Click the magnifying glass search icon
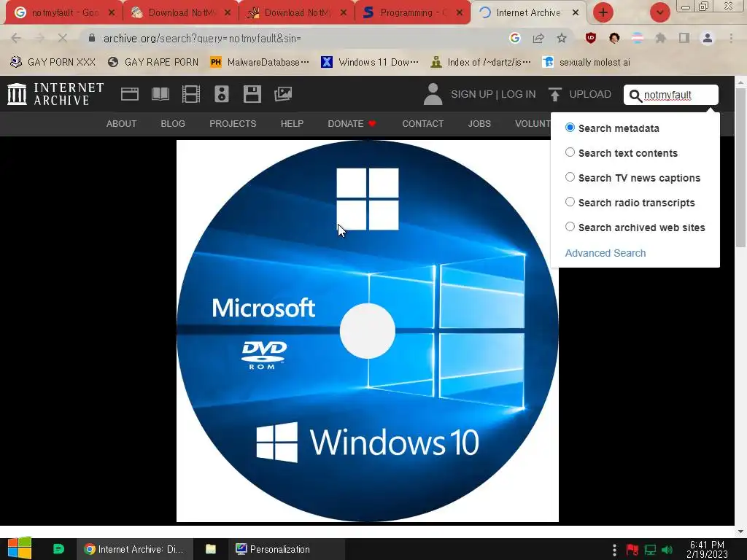 [x=635, y=96]
